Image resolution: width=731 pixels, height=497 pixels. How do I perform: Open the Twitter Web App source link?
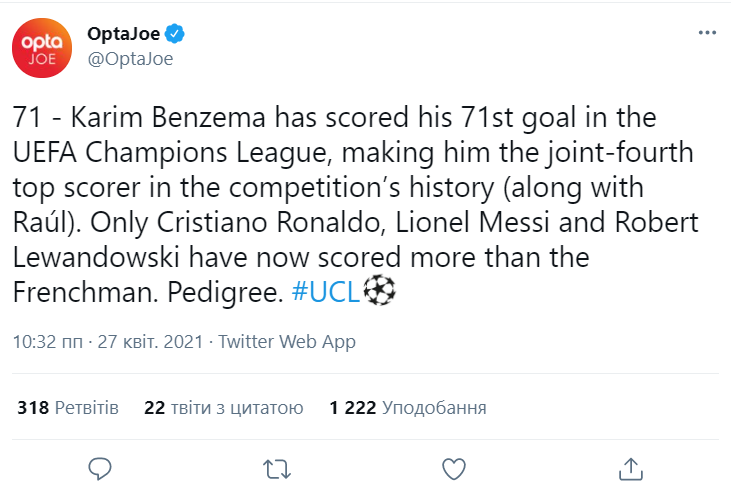286,341
